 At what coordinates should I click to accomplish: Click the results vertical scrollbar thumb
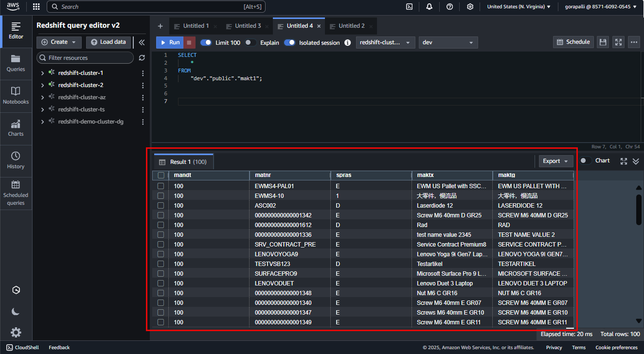pyautogui.click(x=639, y=210)
